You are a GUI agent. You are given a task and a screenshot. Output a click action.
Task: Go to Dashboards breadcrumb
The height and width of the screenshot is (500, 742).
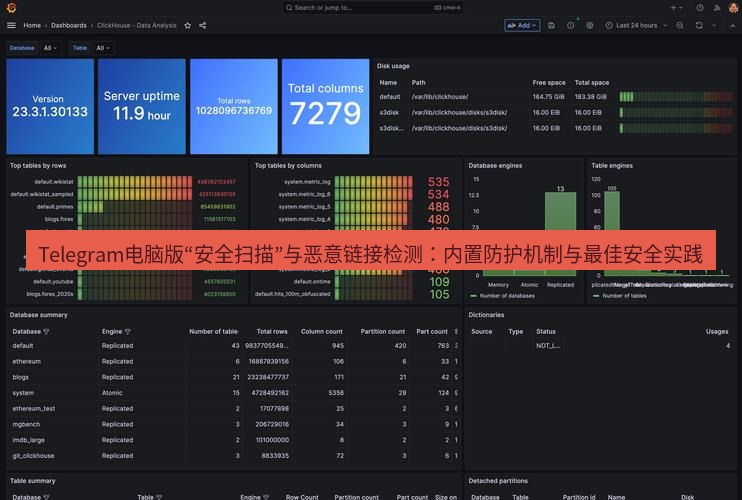(x=69, y=26)
